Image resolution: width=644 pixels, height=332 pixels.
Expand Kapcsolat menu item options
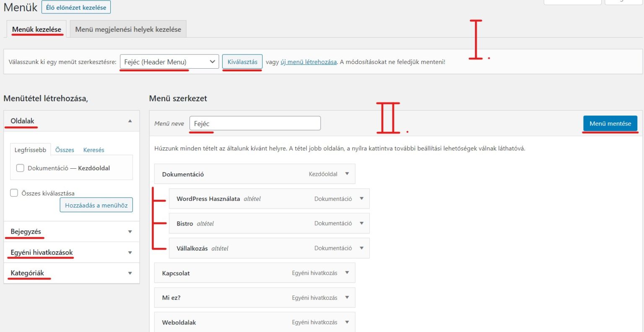347,273
